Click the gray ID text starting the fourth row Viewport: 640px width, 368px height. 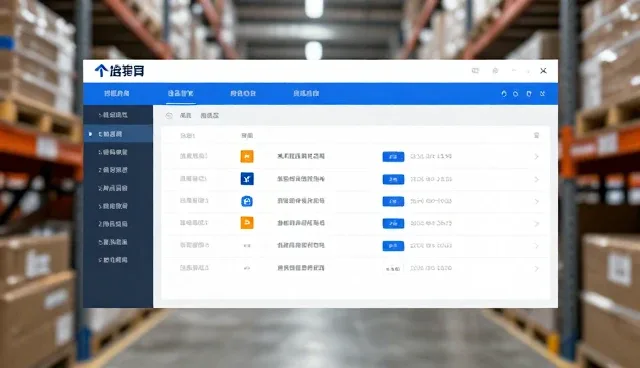(x=194, y=223)
